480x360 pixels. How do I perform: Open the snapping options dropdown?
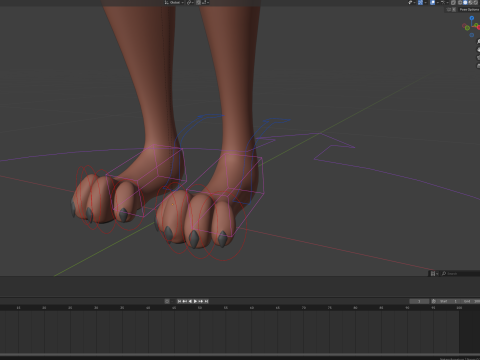tap(205, 2)
